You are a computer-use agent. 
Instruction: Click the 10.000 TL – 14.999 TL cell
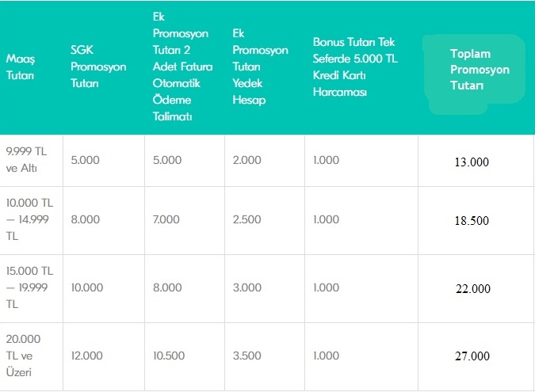[29, 220]
